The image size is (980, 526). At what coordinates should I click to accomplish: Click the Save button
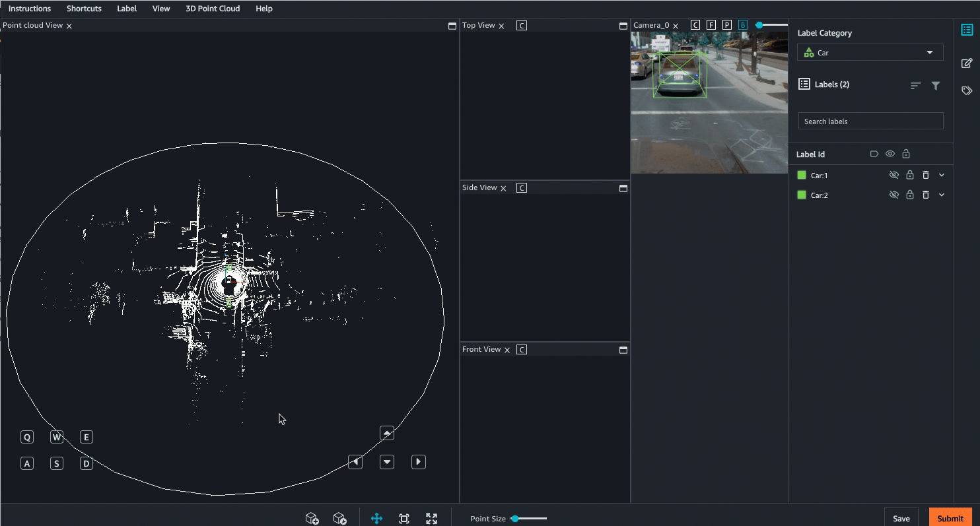tap(901, 517)
